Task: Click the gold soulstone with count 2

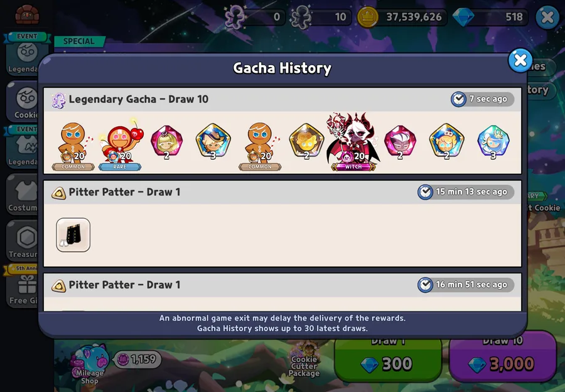Action: (306, 142)
